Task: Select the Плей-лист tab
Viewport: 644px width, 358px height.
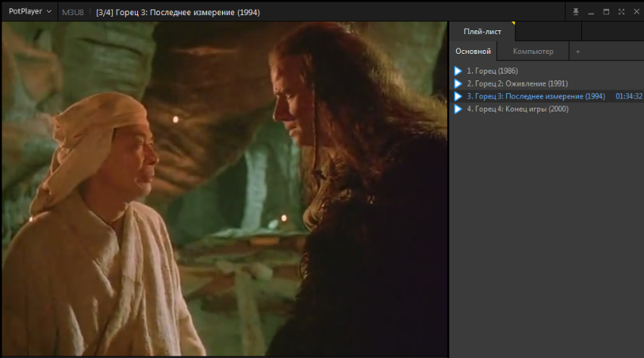Action: point(482,31)
